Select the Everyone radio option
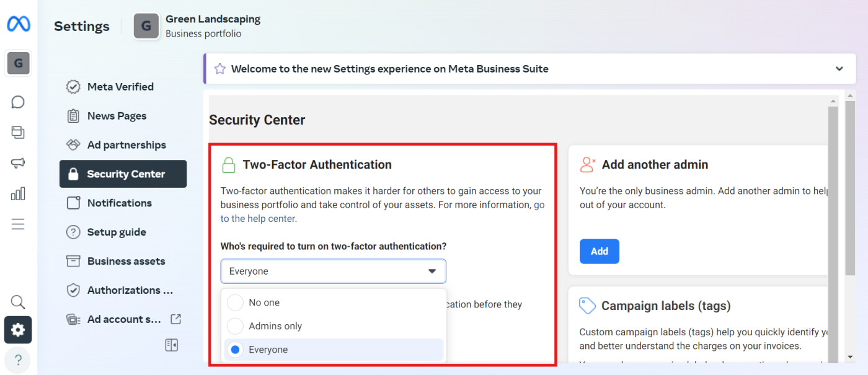 click(x=235, y=350)
